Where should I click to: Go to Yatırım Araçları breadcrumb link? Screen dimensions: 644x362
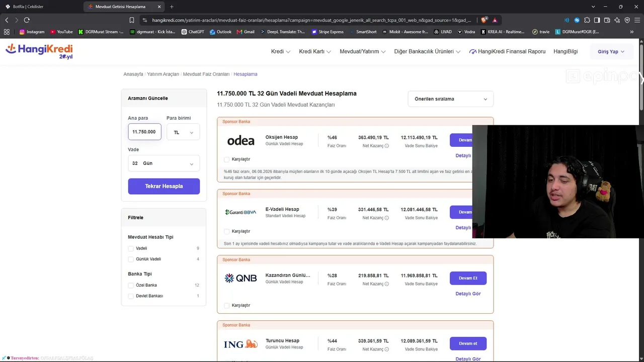(x=163, y=74)
